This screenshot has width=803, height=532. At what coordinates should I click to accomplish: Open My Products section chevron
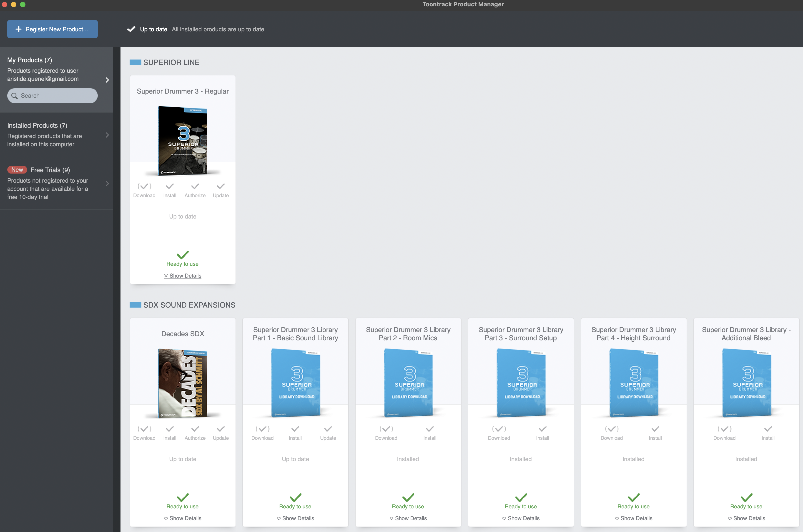[x=107, y=80]
